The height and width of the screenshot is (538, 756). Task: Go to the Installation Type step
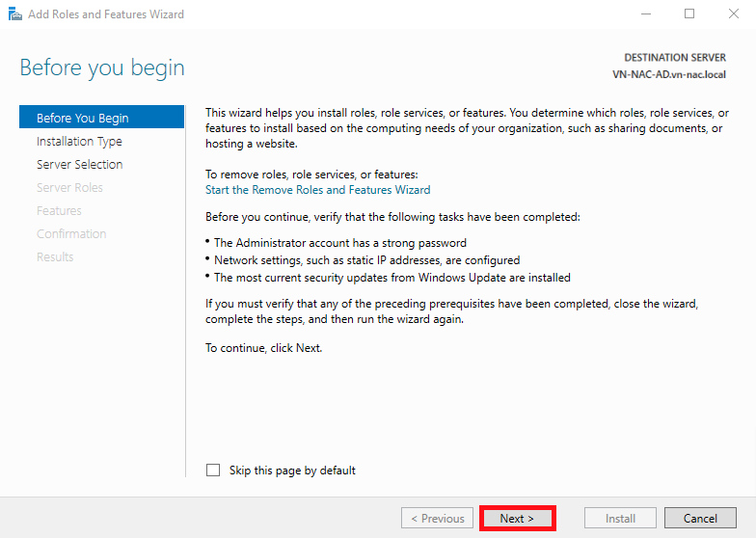[79, 141]
